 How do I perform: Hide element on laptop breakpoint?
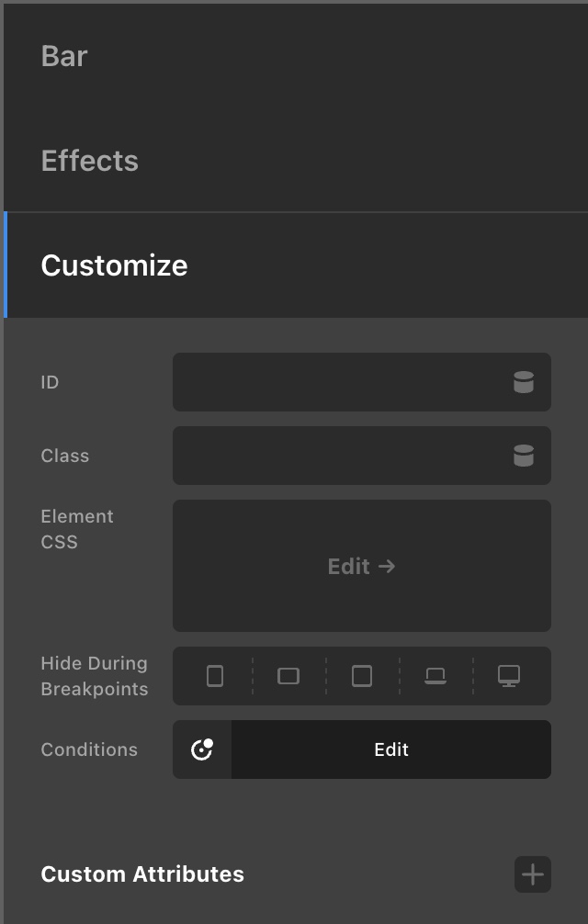tap(435, 676)
